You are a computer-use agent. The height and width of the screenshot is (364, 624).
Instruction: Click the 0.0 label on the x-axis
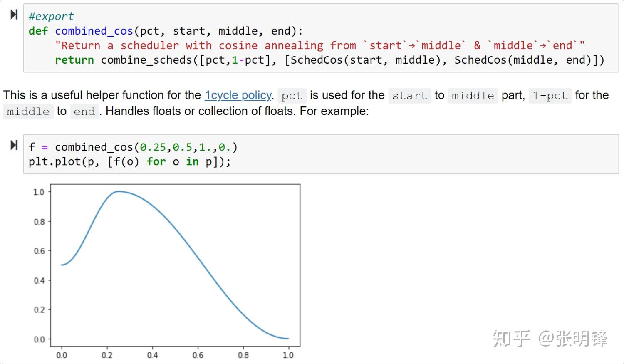click(62, 355)
